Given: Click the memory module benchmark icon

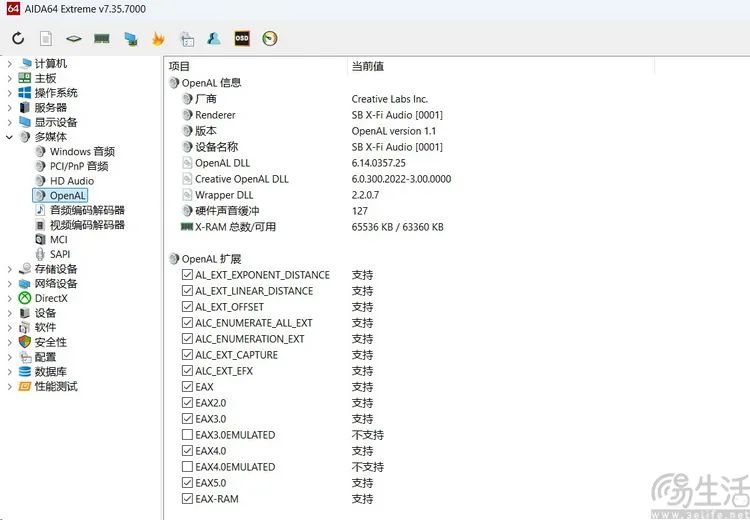Looking at the screenshot, I should point(102,39).
